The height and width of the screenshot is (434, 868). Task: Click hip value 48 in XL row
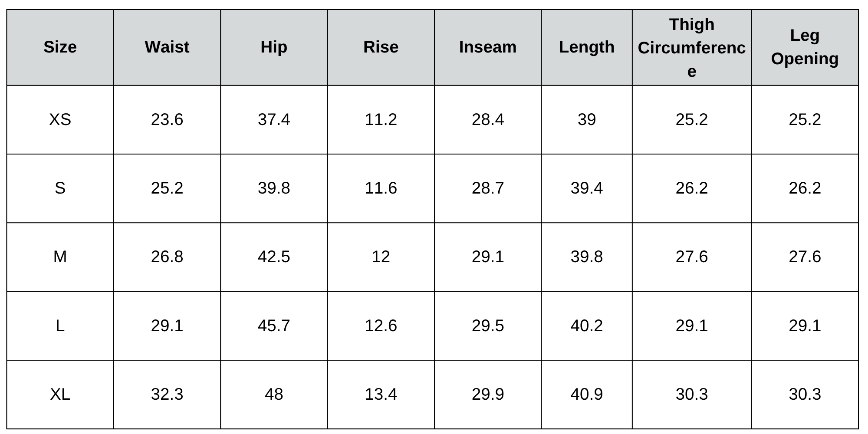coord(274,394)
